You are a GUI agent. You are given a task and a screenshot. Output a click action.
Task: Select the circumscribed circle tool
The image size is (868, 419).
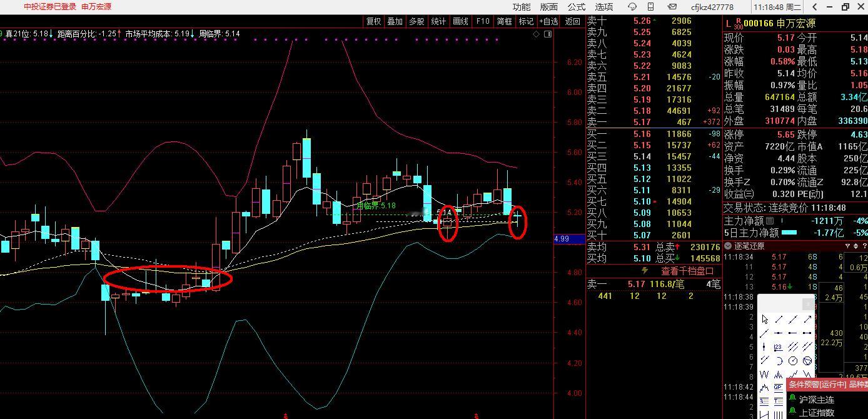tap(807, 361)
